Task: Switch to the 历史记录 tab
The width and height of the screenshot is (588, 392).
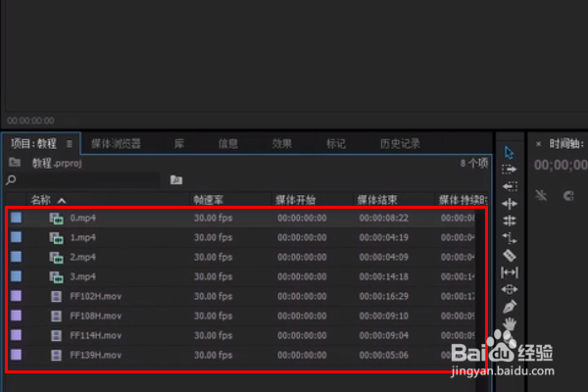Action: (x=400, y=144)
